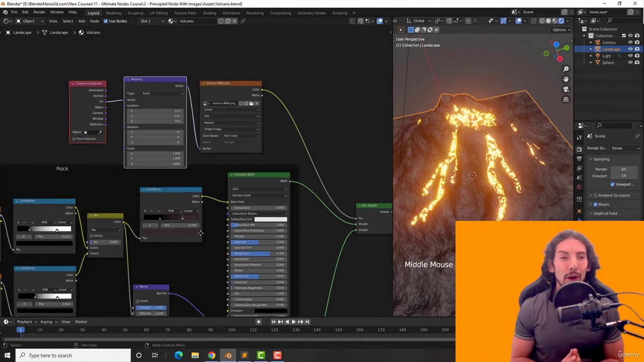
Task: Collapse the Sampling panel
Action: pyautogui.click(x=591, y=159)
